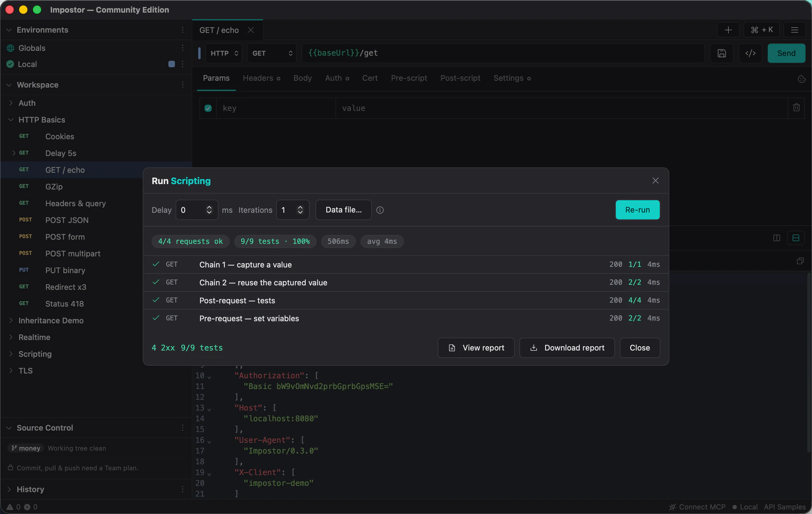This screenshot has height=514, width=812.
Task: Open the command palette ⌘+K button
Action: tap(762, 30)
